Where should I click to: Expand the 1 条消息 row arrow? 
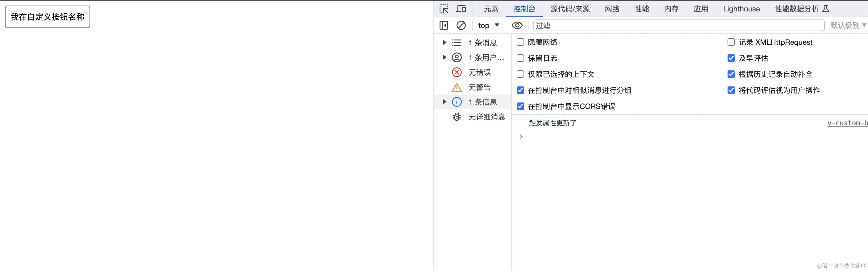[444, 43]
